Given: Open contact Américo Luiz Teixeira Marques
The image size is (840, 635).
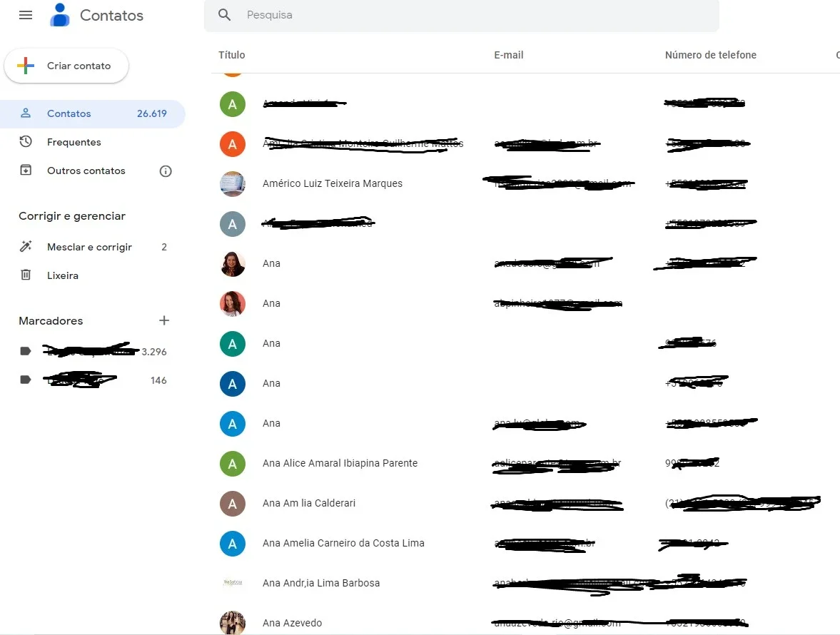Looking at the screenshot, I should pos(332,183).
